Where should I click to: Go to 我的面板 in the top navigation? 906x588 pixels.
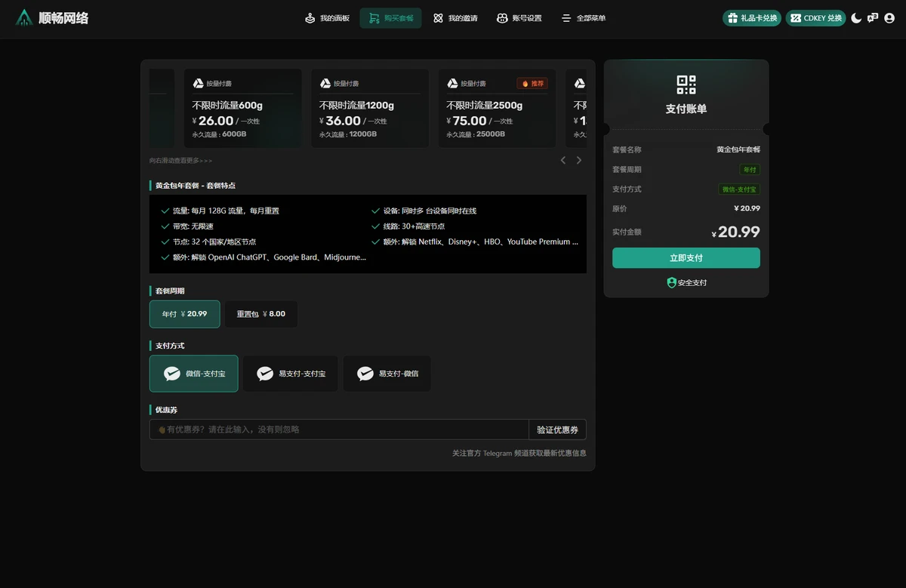coord(327,18)
